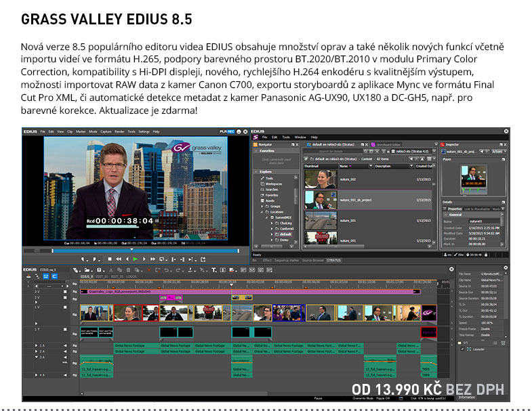This screenshot has width=532, height=411.
Task: Select the red-outlined woman clip on timeline
Action: tap(127, 313)
